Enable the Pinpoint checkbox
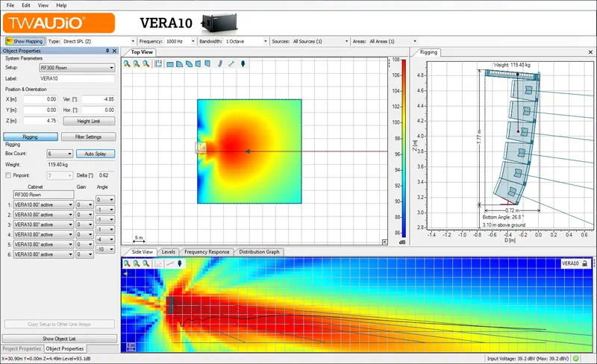 [8, 175]
